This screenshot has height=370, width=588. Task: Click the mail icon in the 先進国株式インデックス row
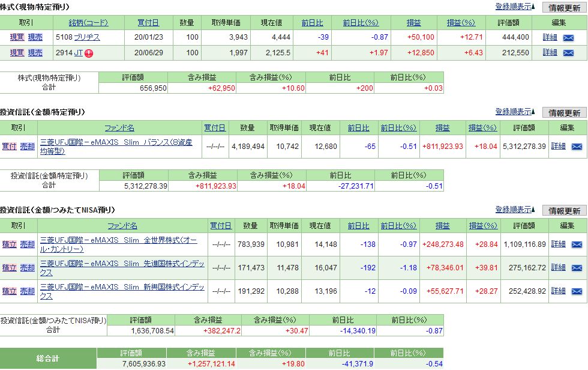577,268
